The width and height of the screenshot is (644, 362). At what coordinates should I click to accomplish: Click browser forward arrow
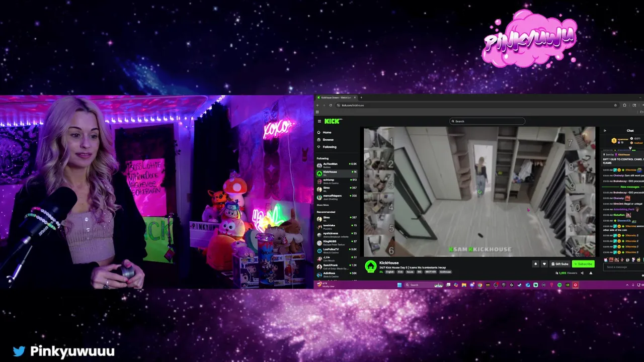click(324, 105)
